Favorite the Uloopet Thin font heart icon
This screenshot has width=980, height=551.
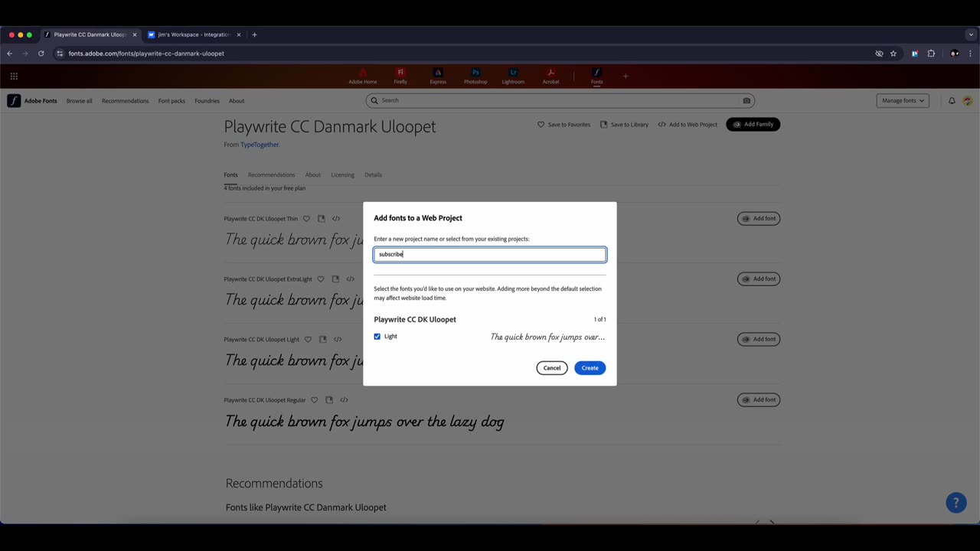click(307, 219)
